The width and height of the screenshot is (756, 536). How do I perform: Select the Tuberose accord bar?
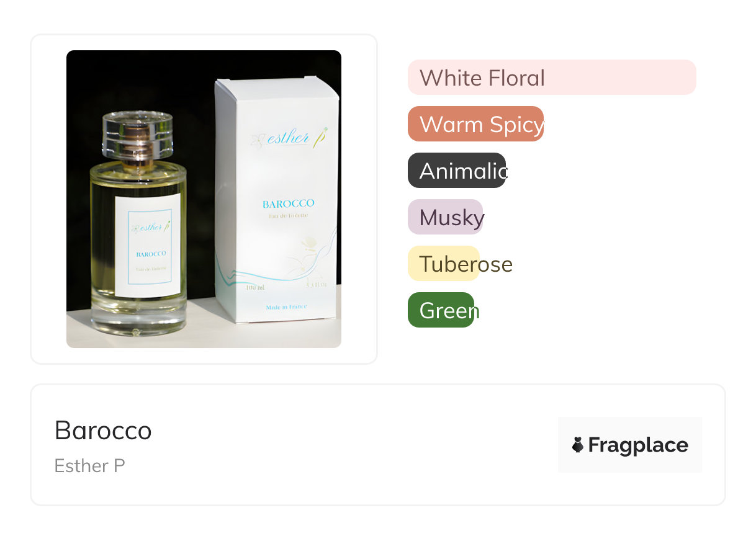[x=443, y=264]
